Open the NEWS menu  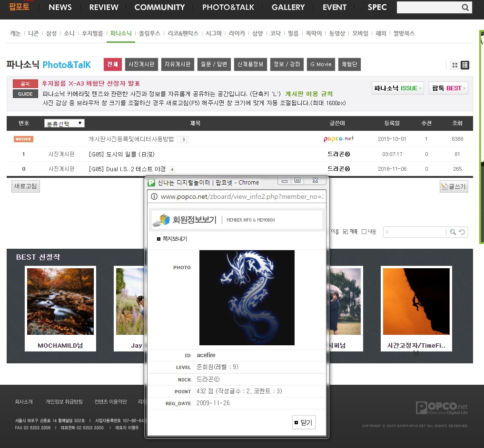pyautogui.click(x=60, y=8)
